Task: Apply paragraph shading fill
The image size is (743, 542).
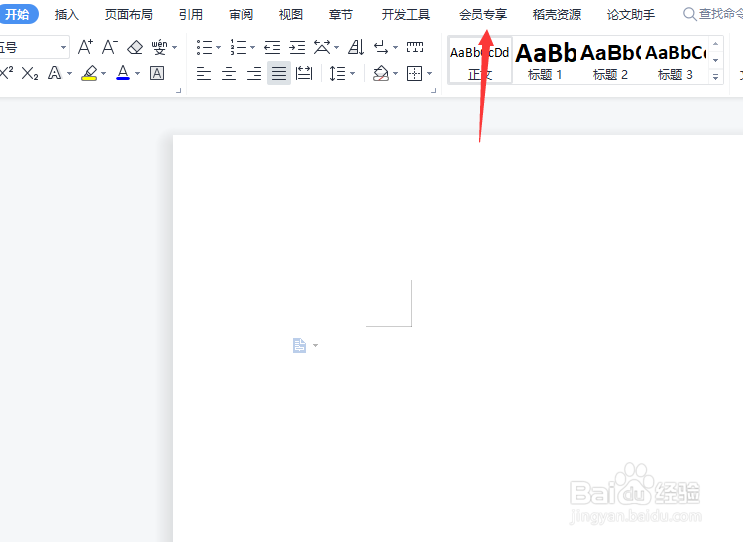Action: click(381, 73)
